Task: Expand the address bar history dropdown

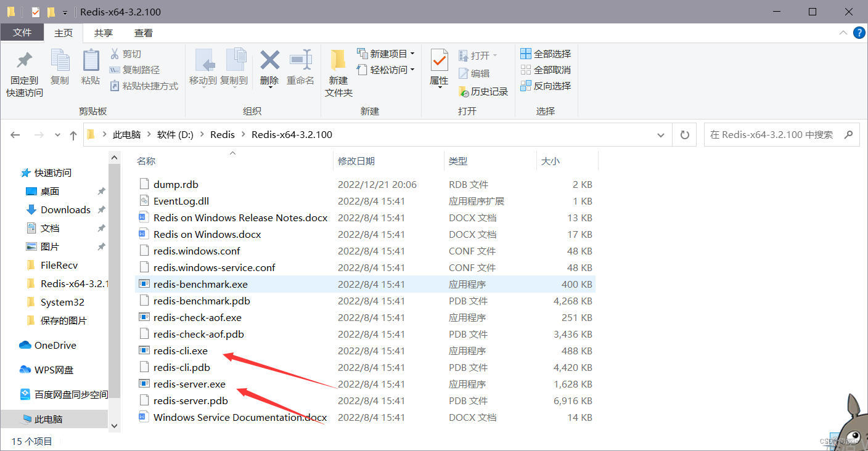Action: 661,134
